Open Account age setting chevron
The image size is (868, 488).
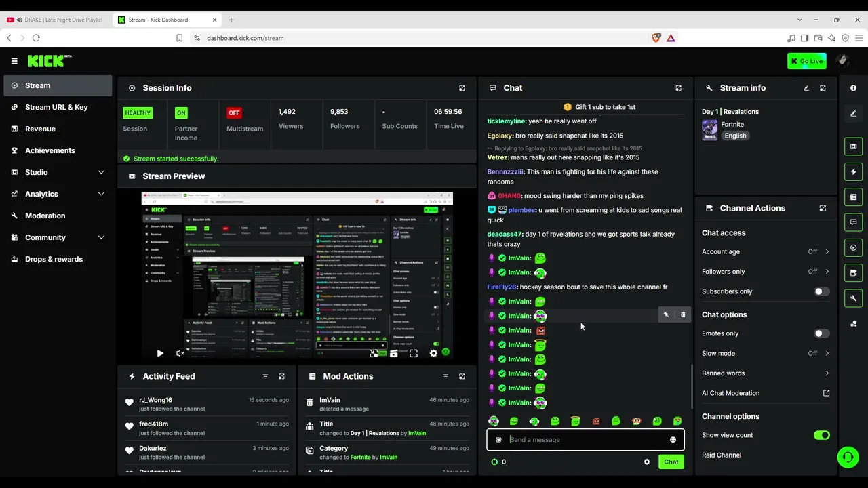[827, 251]
